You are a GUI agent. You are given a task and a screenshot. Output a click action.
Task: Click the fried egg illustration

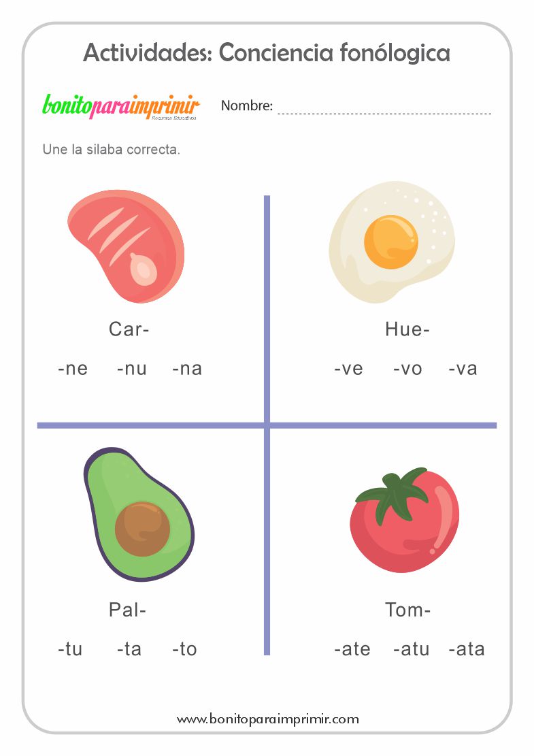(x=391, y=242)
